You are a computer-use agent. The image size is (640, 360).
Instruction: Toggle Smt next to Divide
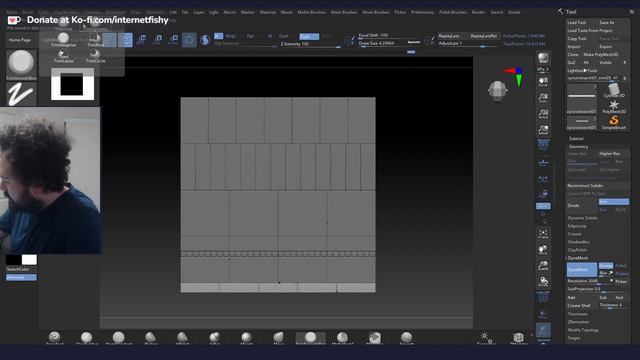point(613,202)
